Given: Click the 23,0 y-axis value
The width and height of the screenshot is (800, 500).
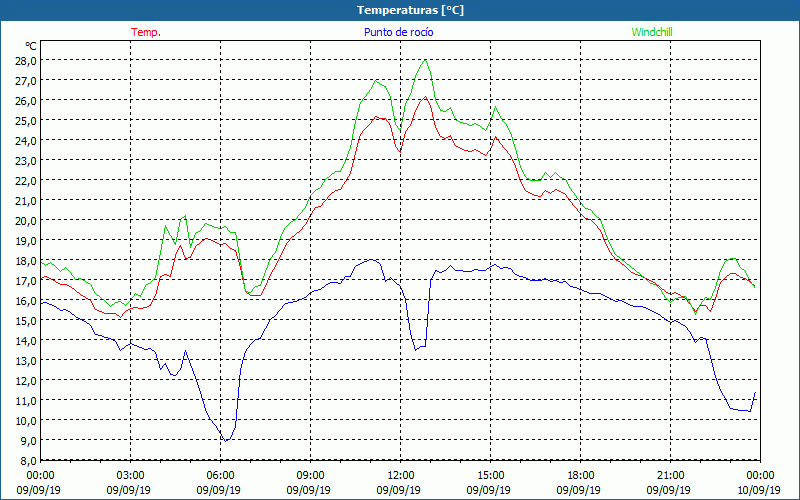Looking at the screenshot, I should 27,161.
